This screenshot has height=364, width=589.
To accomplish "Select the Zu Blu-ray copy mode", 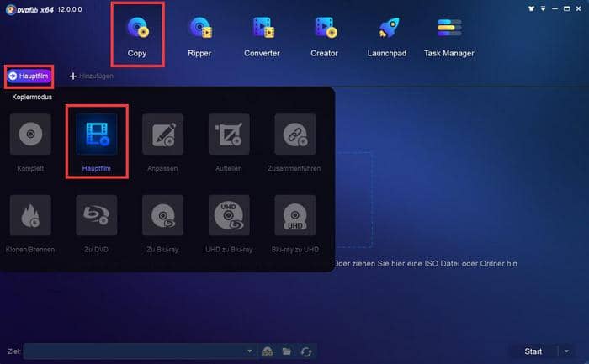I will [162, 215].
